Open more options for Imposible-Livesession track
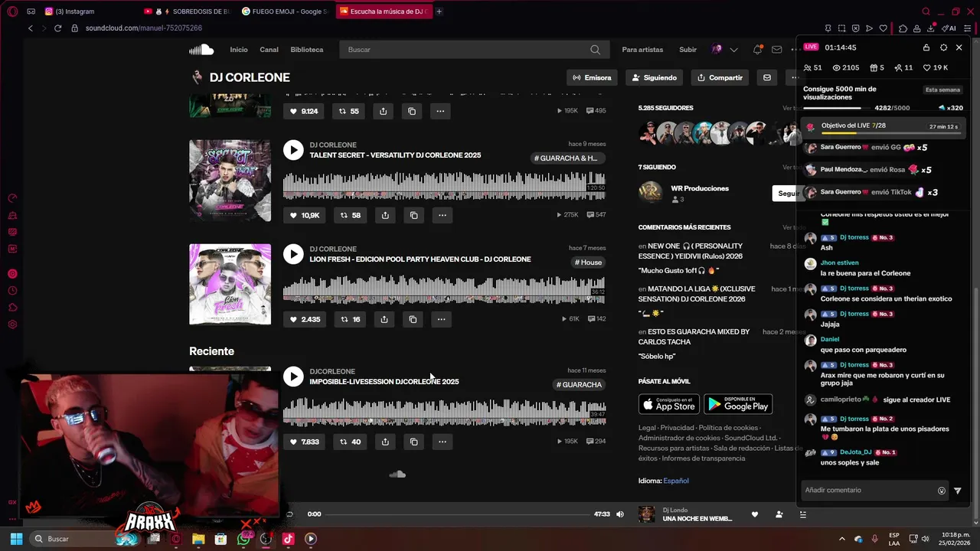Viewport: 980px width, 551px height. coord(443,442)
